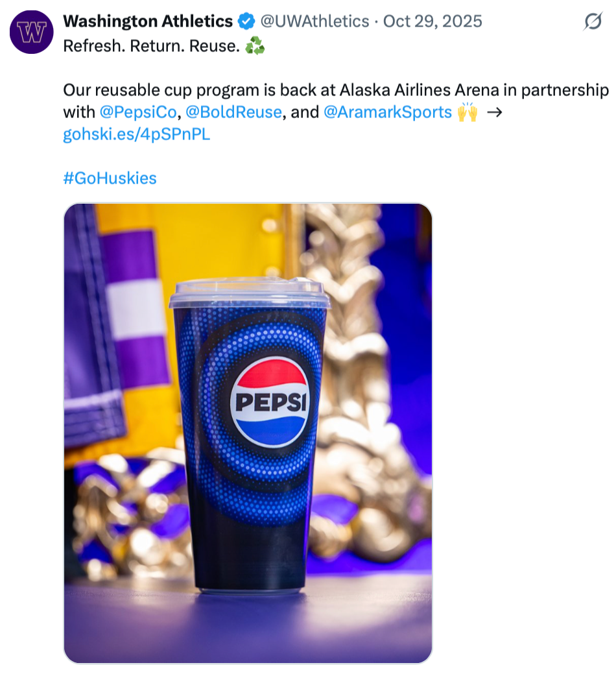Visit the @UWAthletics handle
The height and width of the screenshot is (676, 616).
point(314,21)
